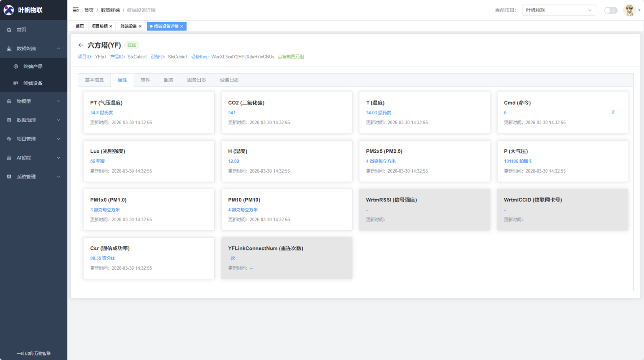Screen dimensions: 644x360
Task: Switch to the 事件 tab
Action: pos(146,80)
